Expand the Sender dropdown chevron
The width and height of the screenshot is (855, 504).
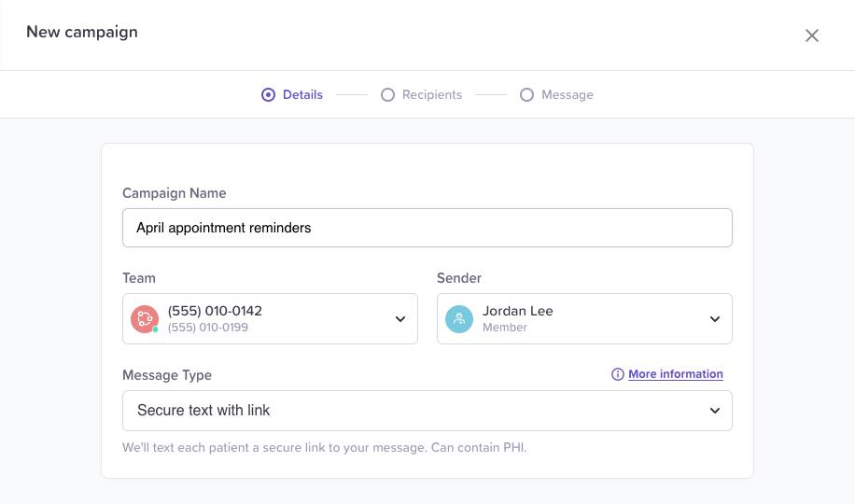pos(715,319)
